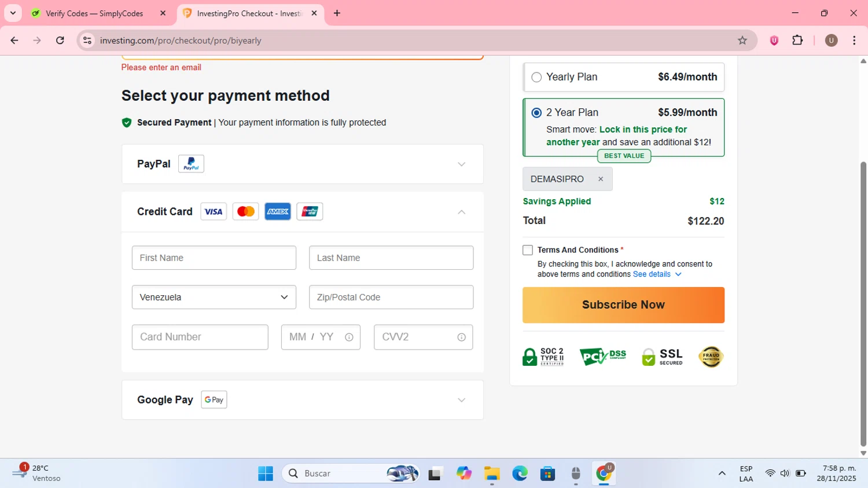This screenshot has height=488, width=868.
Task: Click the Last Name field
Action: [391, 258]
